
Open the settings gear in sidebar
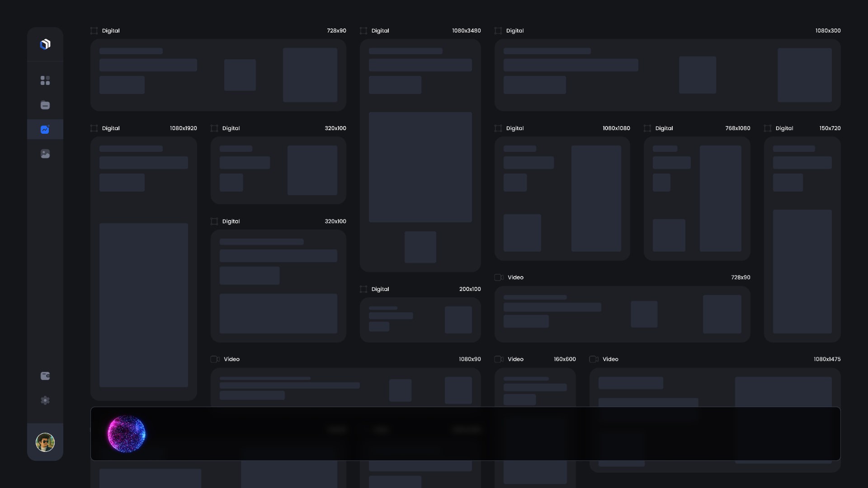tap(45, 400)
